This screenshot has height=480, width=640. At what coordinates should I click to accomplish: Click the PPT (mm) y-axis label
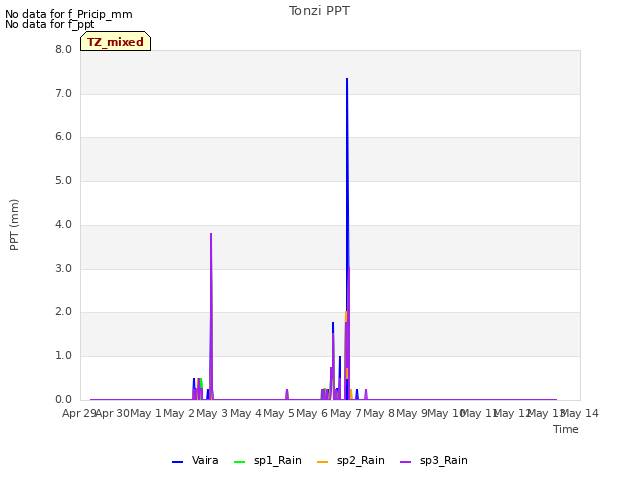coord(14,225)
